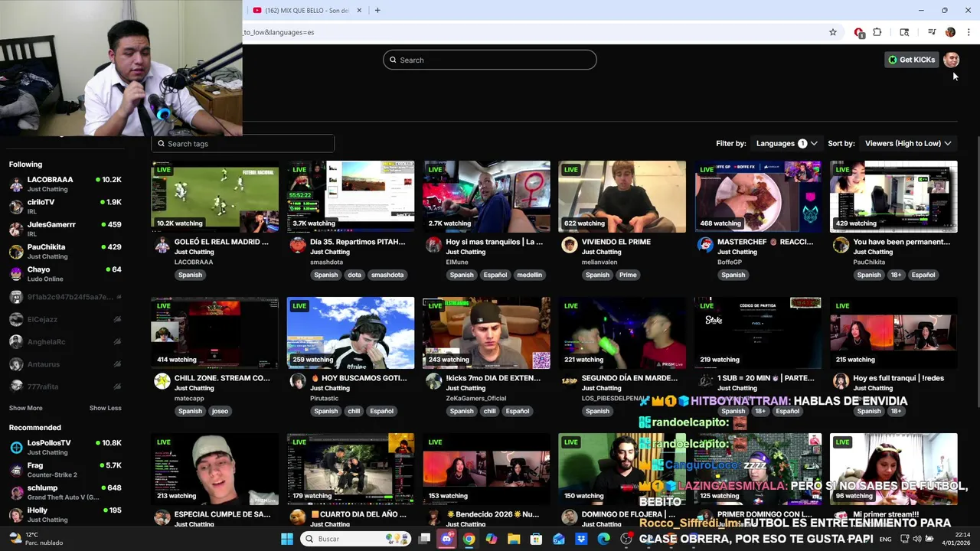Open LACOBRAAA in the Following list
Screen dimensions: 980x551
[x=65, y=184]
